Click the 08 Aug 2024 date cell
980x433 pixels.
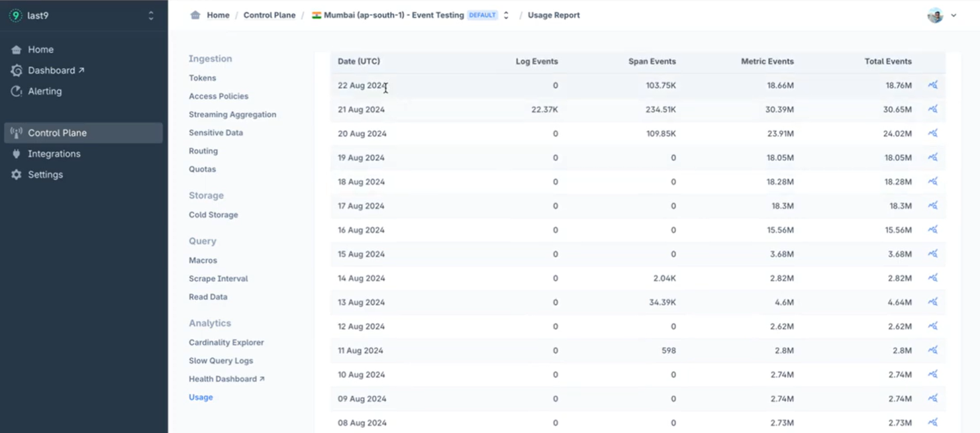click(x=361, y=422)
